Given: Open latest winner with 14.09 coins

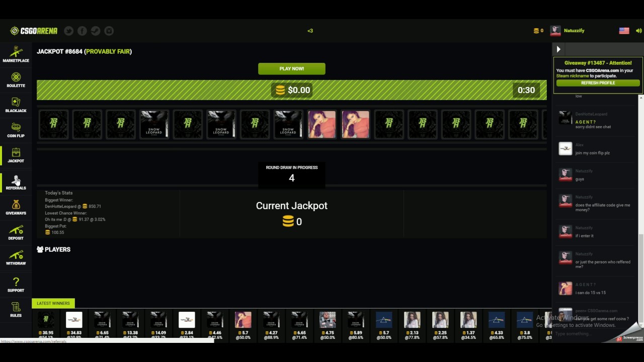Looking at the screenshot, I should pyautogui.click(x=158, y=324).
